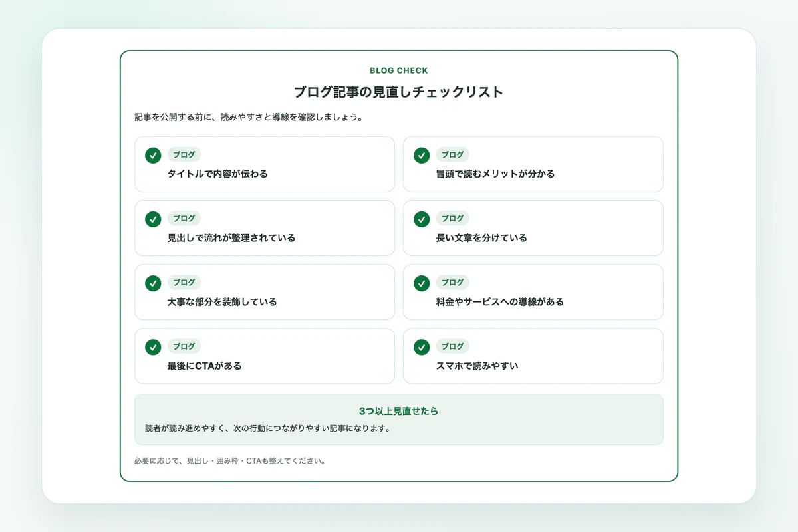Click the BLOG CHECK label
The height and width of the screenshot is (532, 798).
point(399,70)
